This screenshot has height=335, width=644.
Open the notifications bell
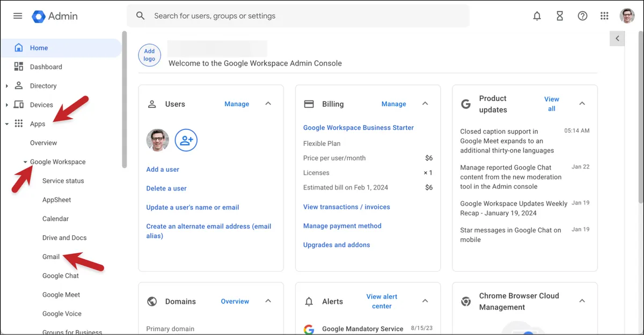(x=537, y=16)
